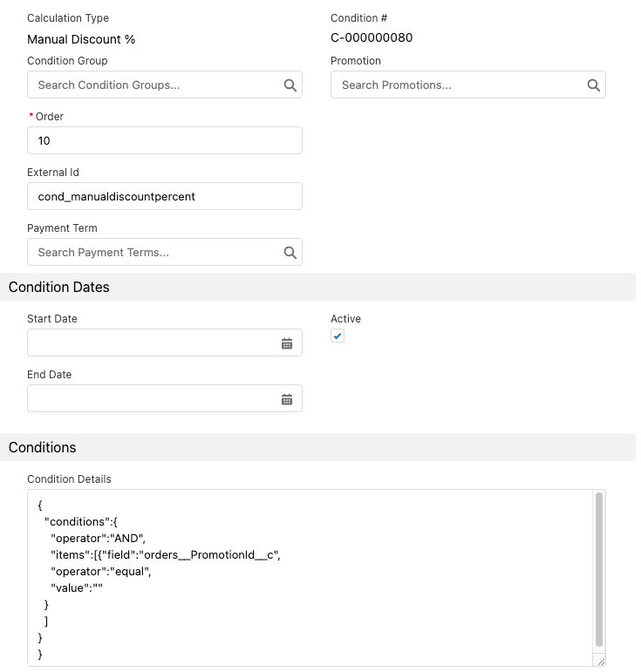Click the Payment Term search magnifier icon
This screenshot has width=641, height=672.
click(290, 253)
